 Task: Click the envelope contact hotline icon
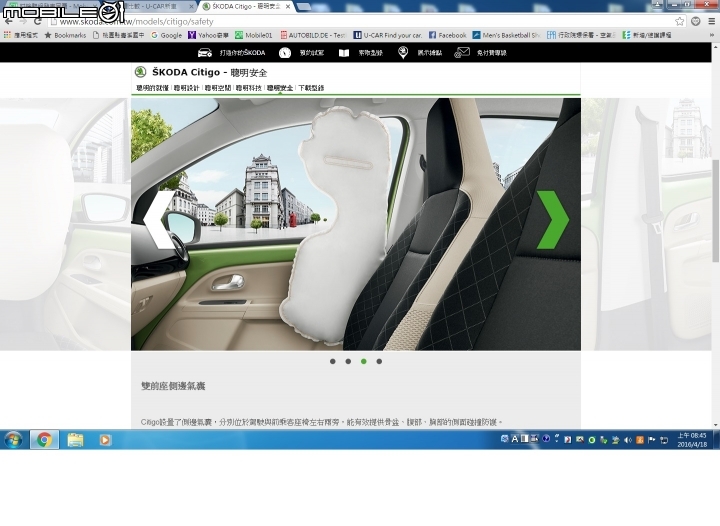[x=462, y=52]
